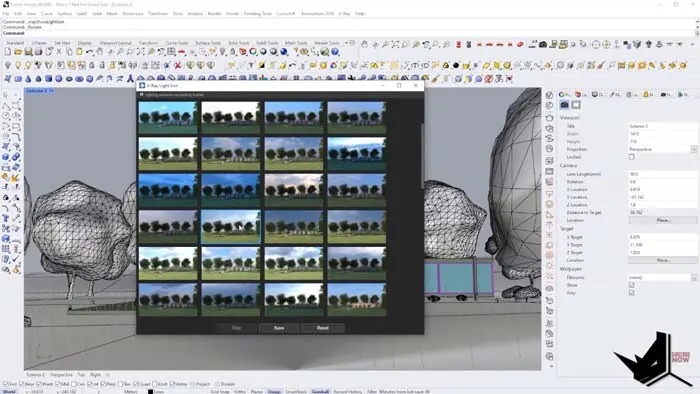Toggle Grid Snap in the status bar
This screenshot has width=700, height=394.
(x=220, y=392)
